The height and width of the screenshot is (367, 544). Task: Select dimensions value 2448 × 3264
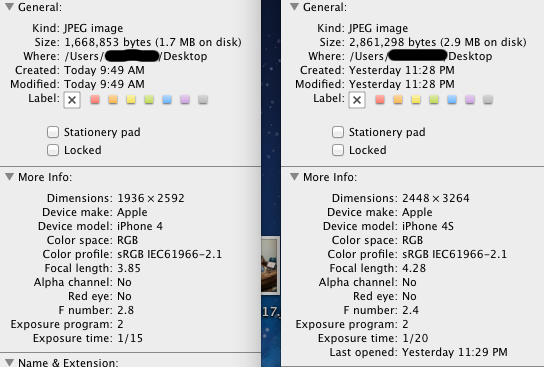(x=436, y=198)
